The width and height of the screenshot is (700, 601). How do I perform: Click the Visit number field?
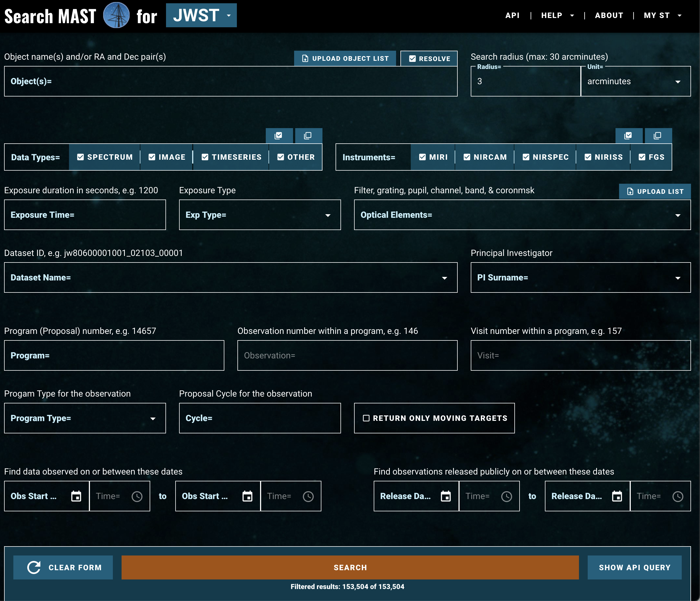[581, 355]
